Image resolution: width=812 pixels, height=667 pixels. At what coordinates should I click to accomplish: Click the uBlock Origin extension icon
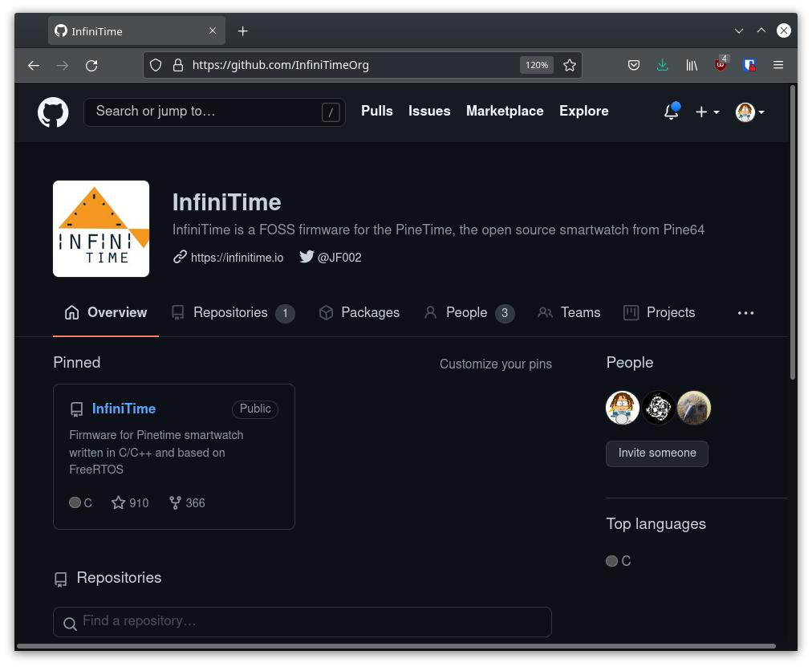coord(721,65)
